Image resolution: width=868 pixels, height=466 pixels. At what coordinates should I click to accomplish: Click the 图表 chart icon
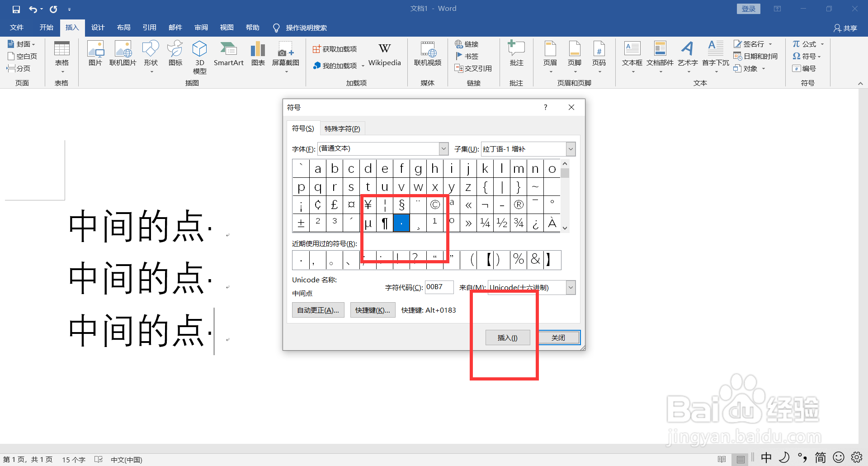point(258,53)
